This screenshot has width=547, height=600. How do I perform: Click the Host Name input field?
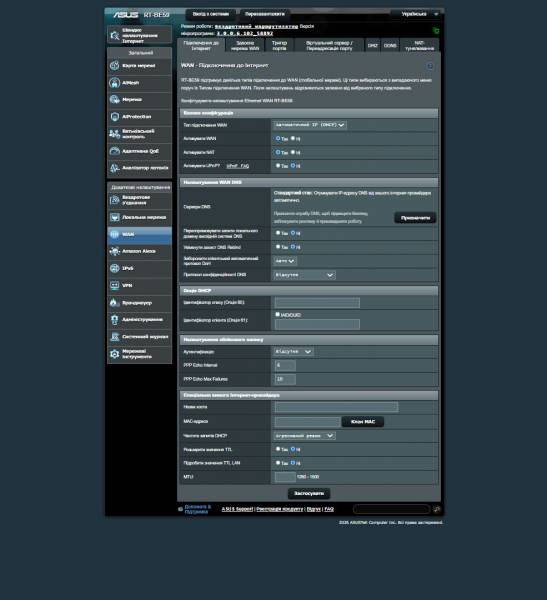tap(336, 407)
